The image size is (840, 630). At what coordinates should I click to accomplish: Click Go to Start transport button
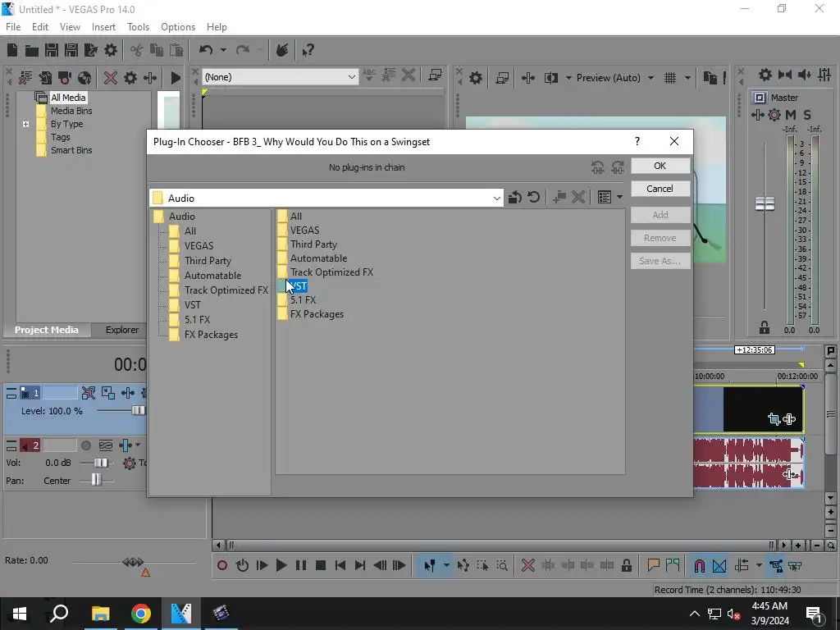pos(340,565)
